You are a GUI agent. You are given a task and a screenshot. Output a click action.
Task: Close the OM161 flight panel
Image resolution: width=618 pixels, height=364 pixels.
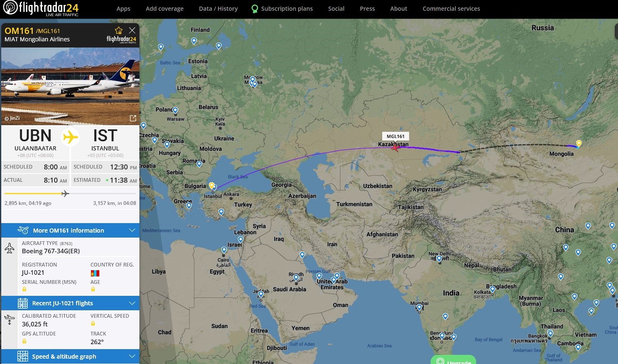[x=132, y=31]
